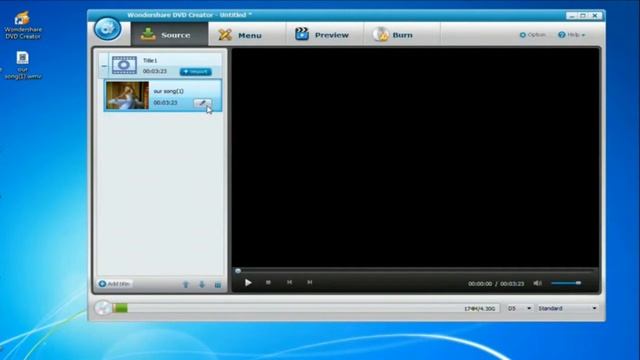Switch to the Source tab
640x360 pixels.
coord(169,35)
